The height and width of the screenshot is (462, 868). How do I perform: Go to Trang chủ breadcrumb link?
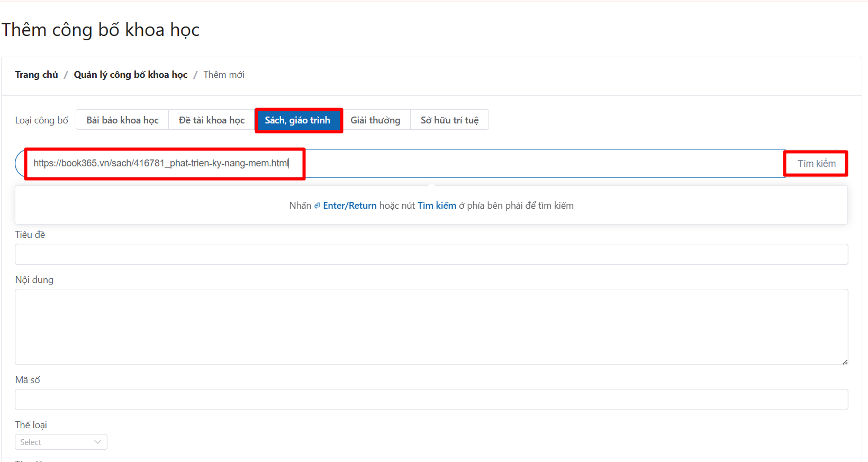(x=37, y=75)
